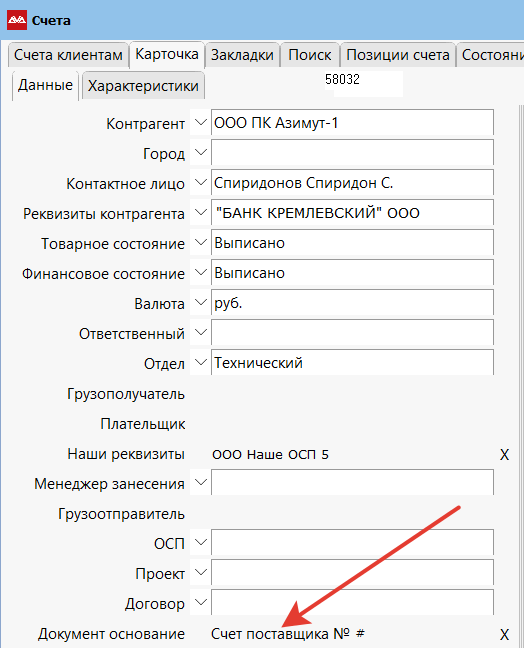Open the Характеристики sub-tab
This screenshot has width=524, height=648.
[x=143, y=86]
